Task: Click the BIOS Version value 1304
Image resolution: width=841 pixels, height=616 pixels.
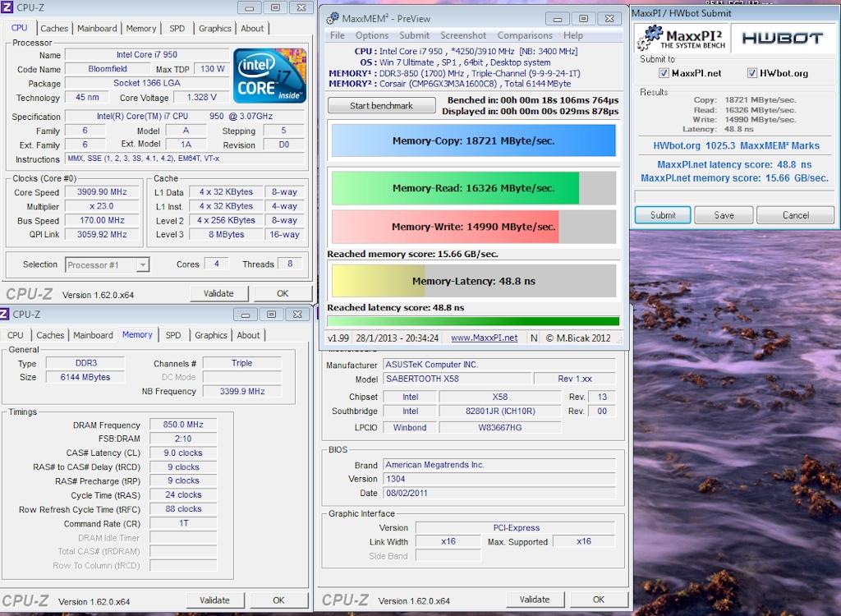Action: [499, 479]
